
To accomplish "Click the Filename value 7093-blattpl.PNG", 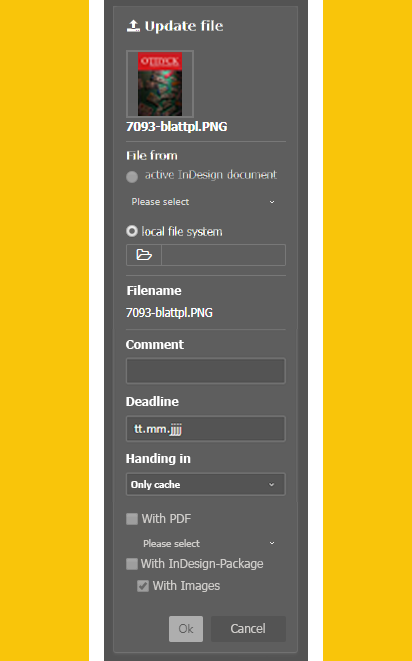I will pyautogui.click(x=170, y=313).
